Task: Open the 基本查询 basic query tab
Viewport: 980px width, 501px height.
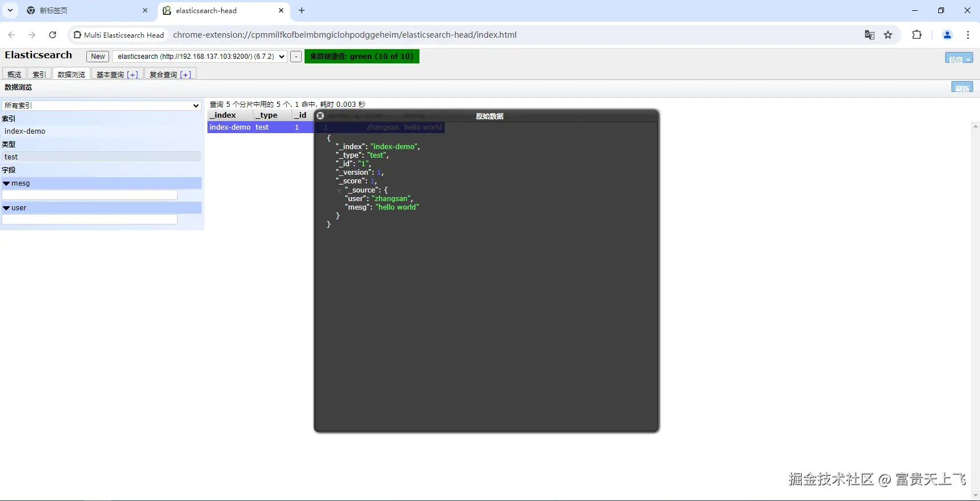Action: pos(110,74)
